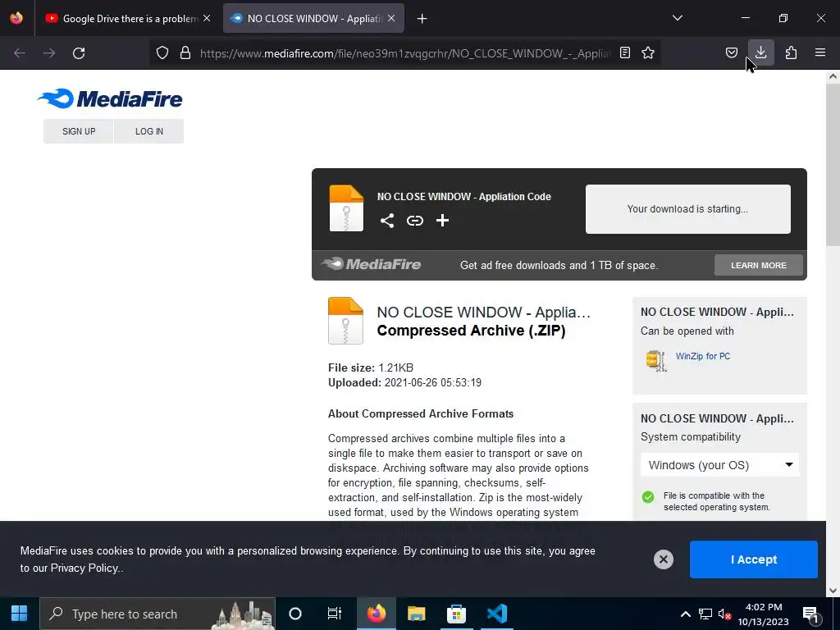List all tabs chevron button

[x=677, y=18]
